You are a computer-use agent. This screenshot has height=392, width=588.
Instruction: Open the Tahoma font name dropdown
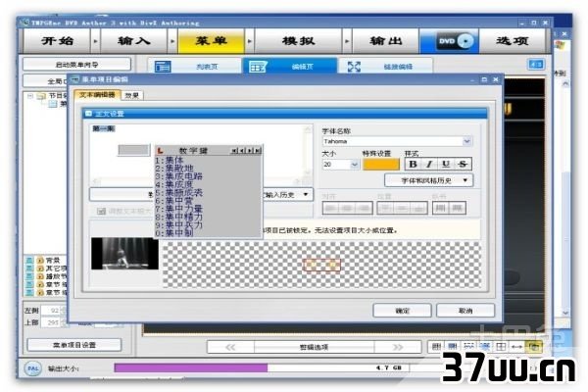[466, 141]
